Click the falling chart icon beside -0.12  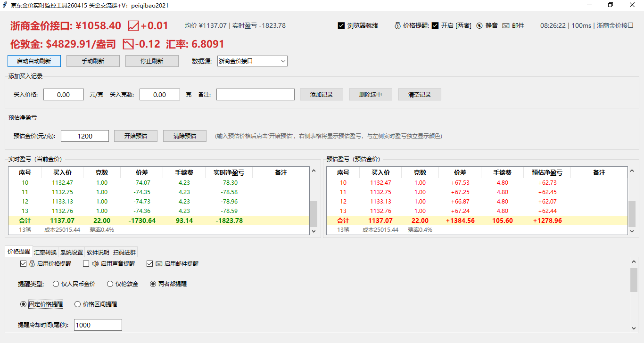tap(128, 44)
